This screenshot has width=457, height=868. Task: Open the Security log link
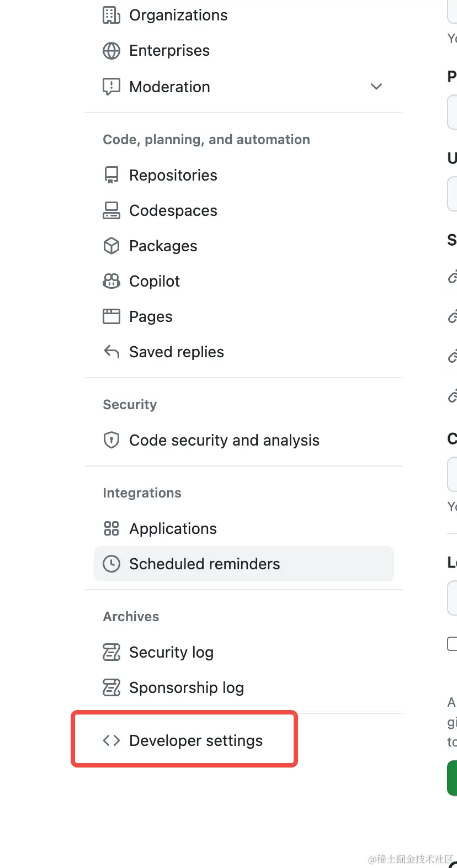[171, 652]
